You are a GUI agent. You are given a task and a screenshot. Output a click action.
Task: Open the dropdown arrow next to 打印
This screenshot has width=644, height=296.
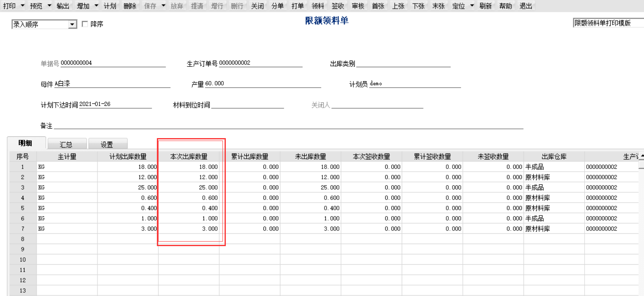coord(22,6)
